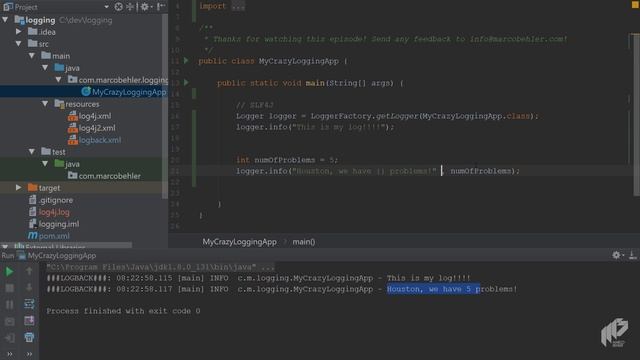Open log4j.xml file
This screenshot has height=360, width=640.
90,116
